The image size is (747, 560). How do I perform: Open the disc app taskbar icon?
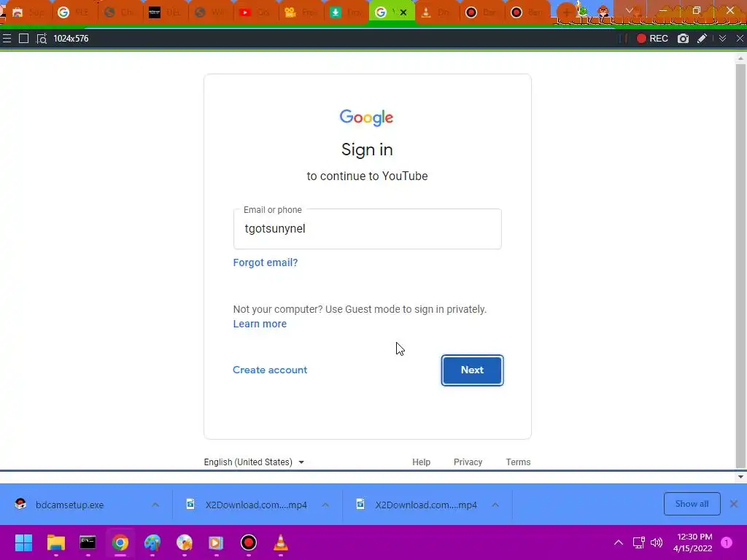(185, 542)
